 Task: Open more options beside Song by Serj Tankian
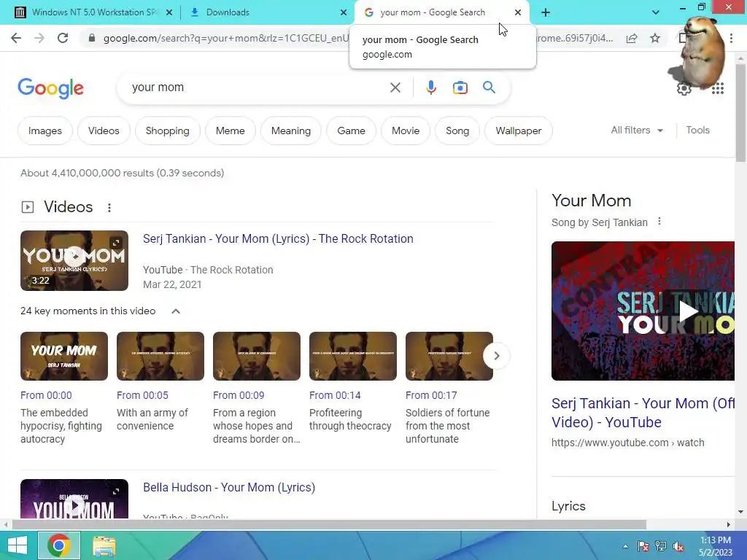tap(659, 222)
